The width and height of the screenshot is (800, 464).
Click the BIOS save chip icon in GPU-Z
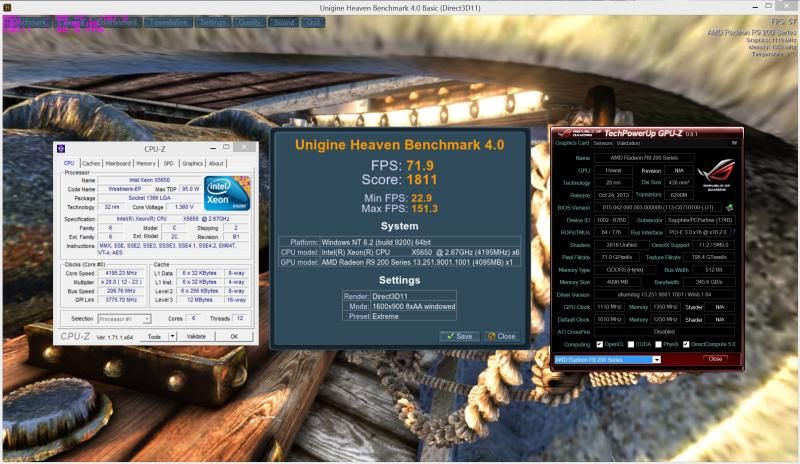pos(730,208)
